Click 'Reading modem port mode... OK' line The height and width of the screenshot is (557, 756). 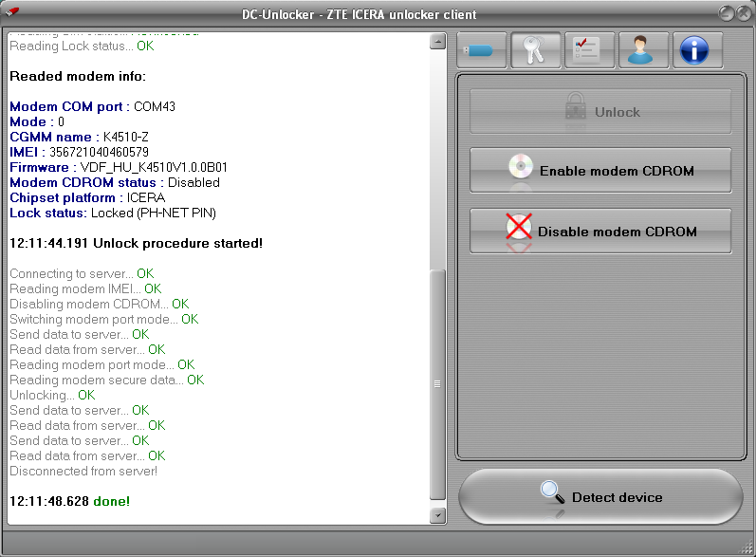pyautogui.click(x=102, y=365)
